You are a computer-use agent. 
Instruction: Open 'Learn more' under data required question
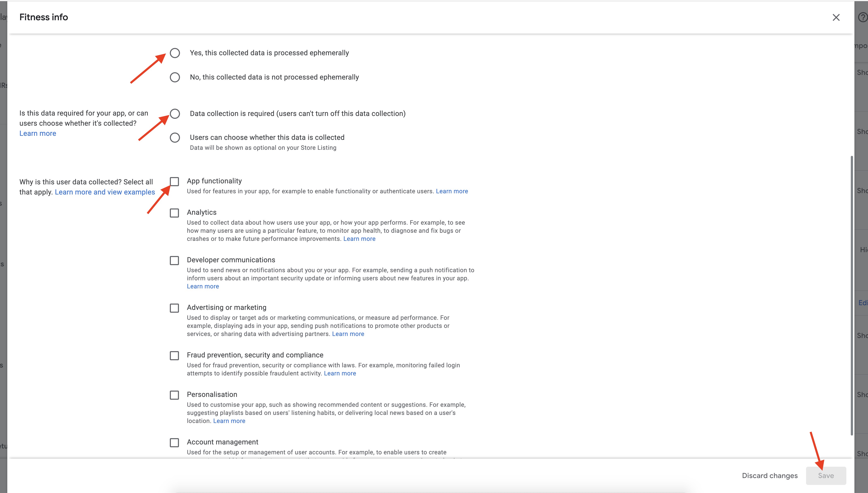[38, 133]
